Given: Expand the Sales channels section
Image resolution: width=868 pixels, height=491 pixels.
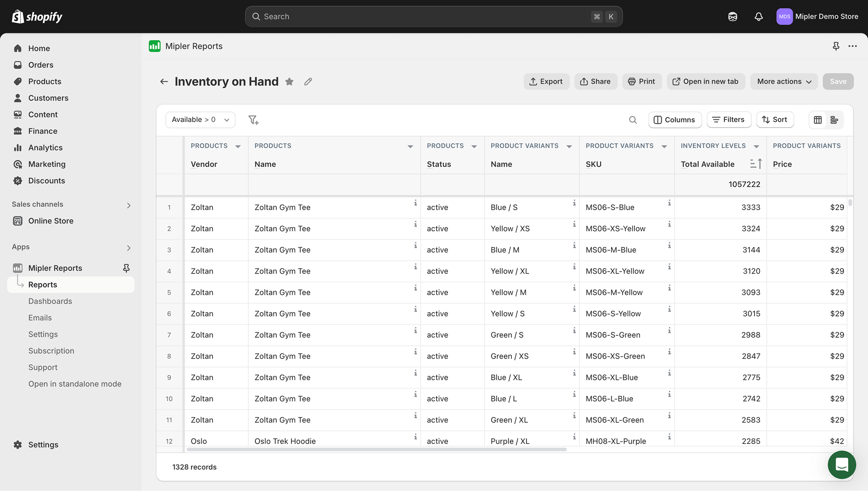Looking at the screenshot, I should click(129, 205).
